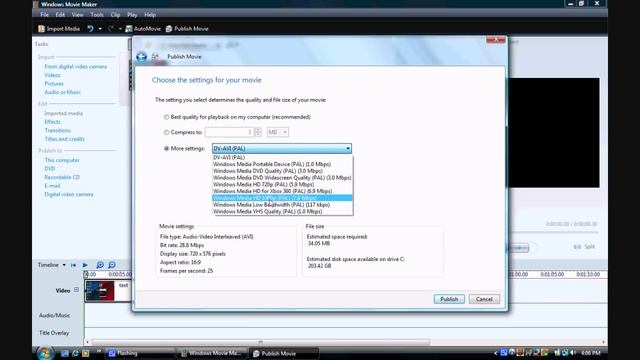The width and height of the screenshot is (640, 360).
Task: Click the video clip thumbnail on the timeline
Action: tap(100, 291)
